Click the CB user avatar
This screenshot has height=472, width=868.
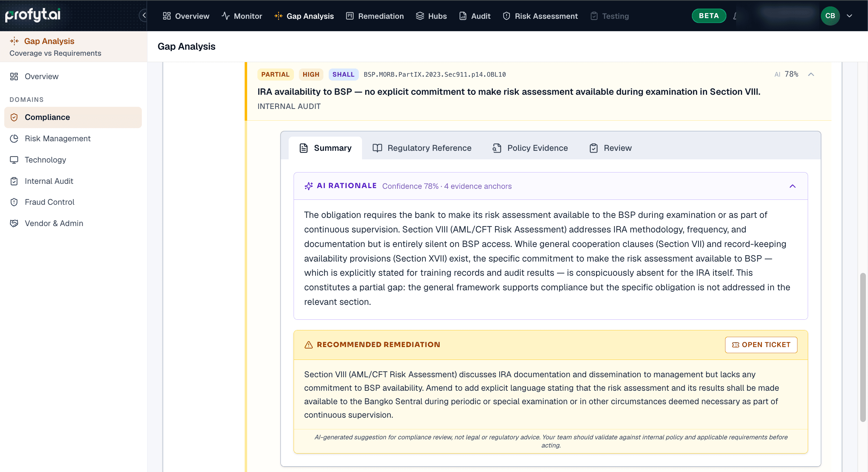(830, 16)
